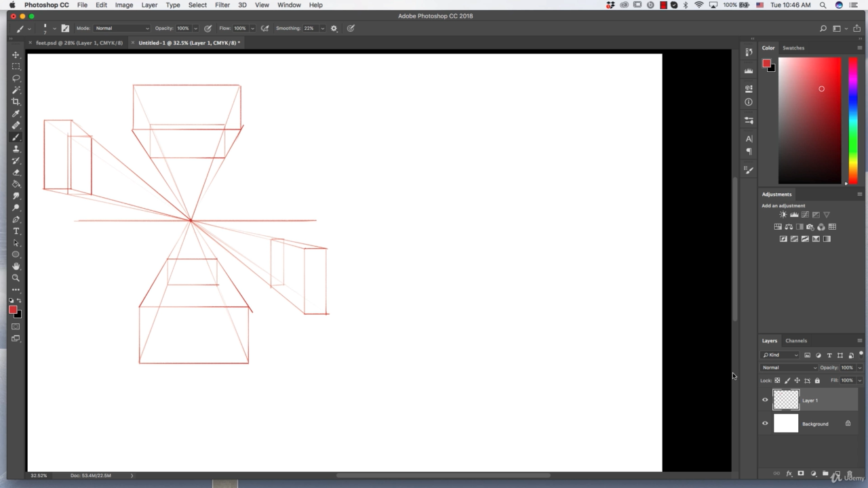Select the Hand tool
The height and width of the screenshot is (488, 868).
[16, 266]
